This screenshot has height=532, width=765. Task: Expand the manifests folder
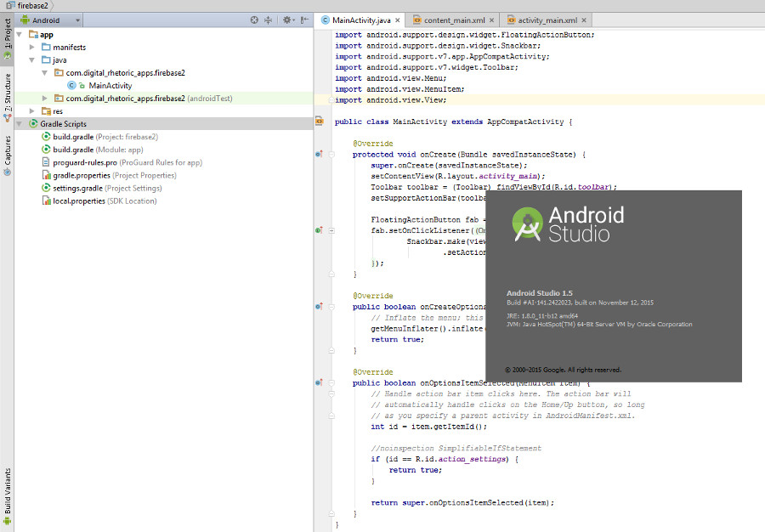coord(31,47)
